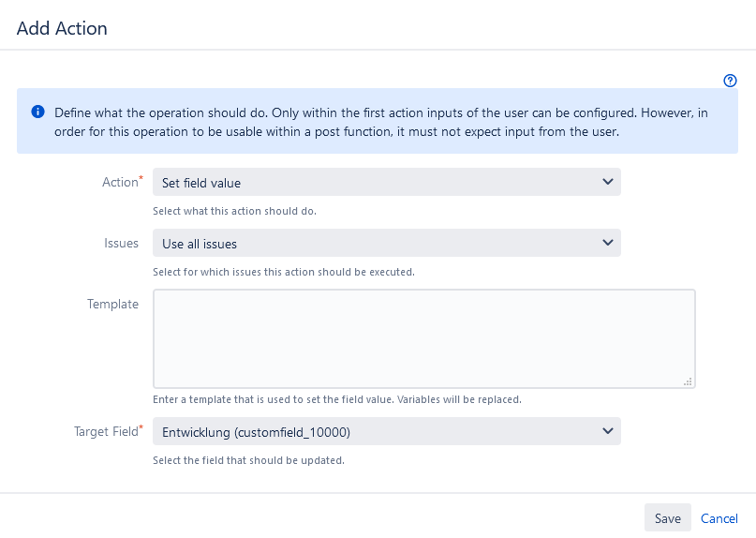Grab the Template textarea resize handle

click(688, 381)
